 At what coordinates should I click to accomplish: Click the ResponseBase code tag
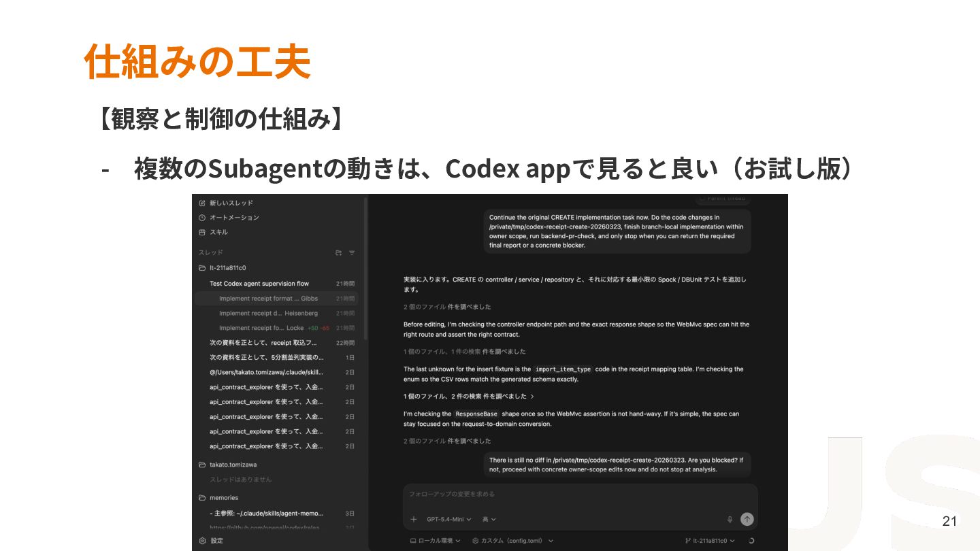(476, 414)
